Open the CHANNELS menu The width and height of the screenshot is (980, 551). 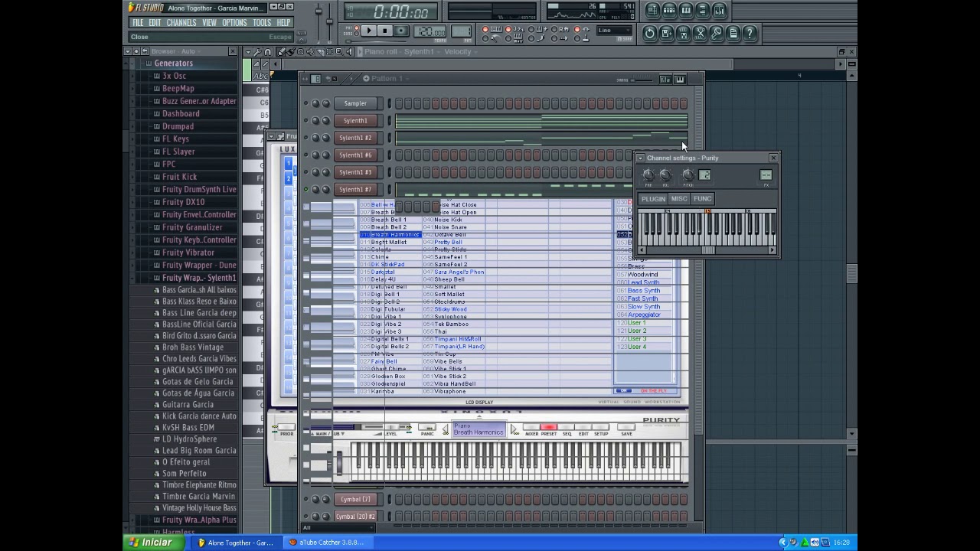[181, 23]
